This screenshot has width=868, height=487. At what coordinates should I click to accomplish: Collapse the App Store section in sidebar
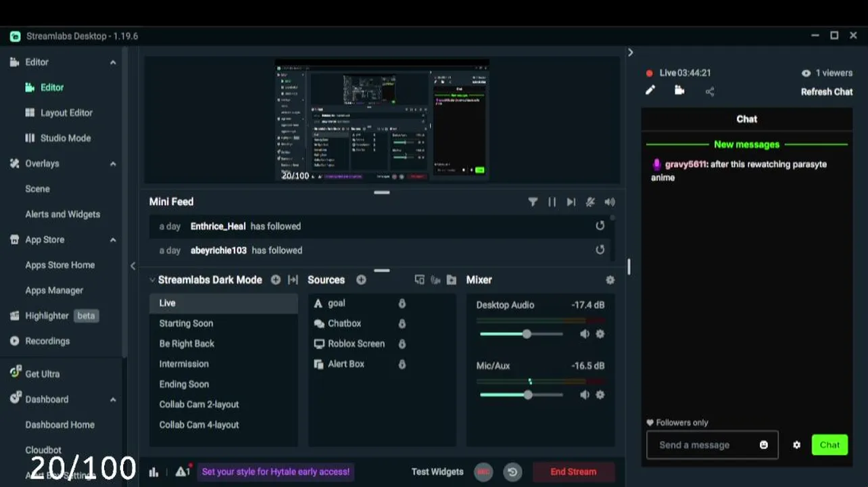coord(113,240)
